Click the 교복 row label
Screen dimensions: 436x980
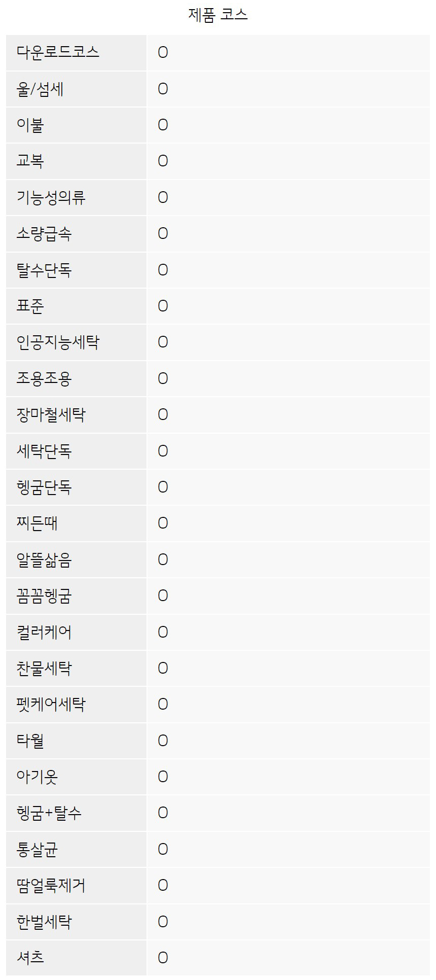(x=30, y=161)
